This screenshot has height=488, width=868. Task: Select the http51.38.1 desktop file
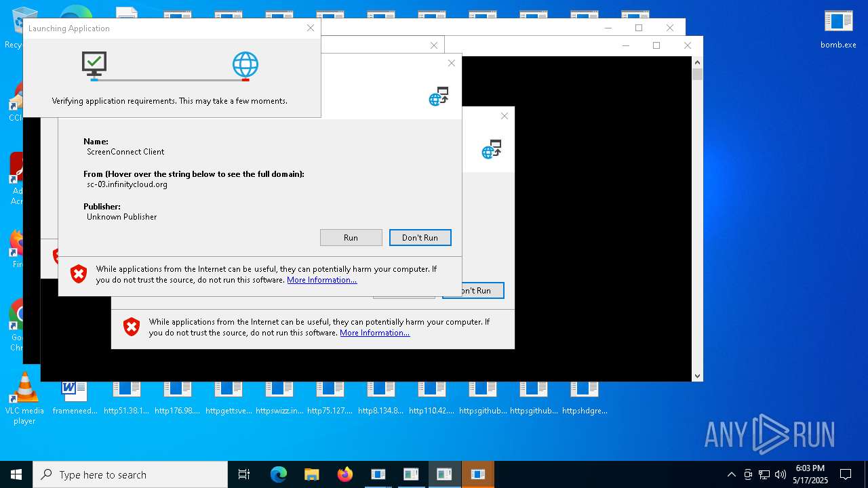[x=126, y=399]
